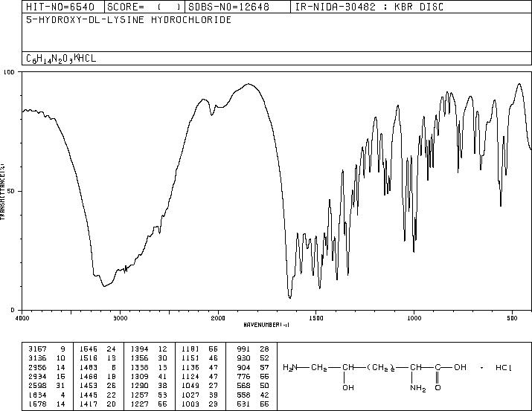Click the WAVENUMBER axis title
532x411 pixels.
pos(266,325)
